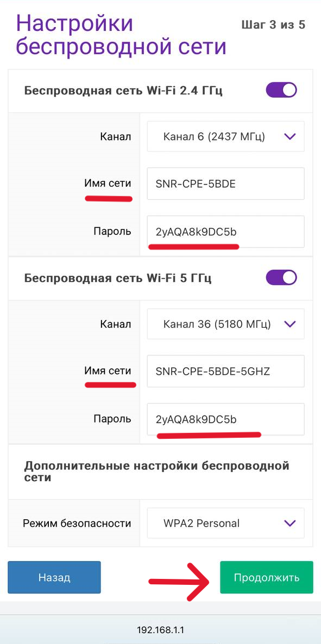Open the Канал 6 (2437 МГц) dropdown
This screenshot has height=644, width=321.
pyautogui.click(x=225, y=136)
